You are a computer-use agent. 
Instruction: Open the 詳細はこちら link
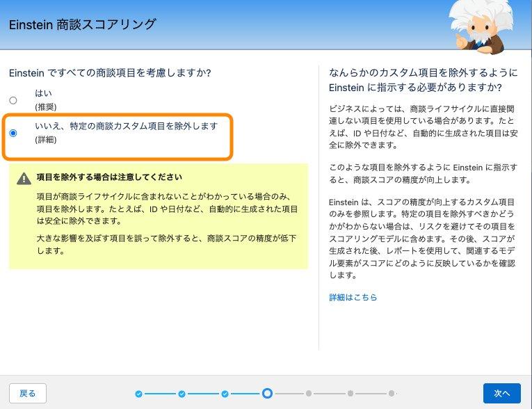coord(353,297)
